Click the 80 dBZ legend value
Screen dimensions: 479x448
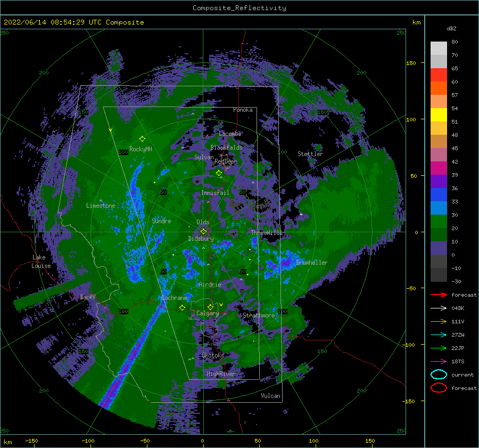455,42
